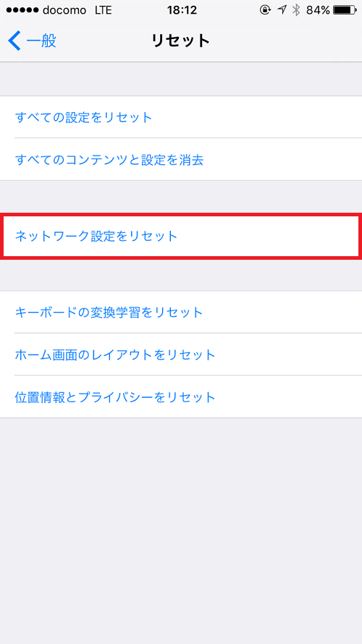The height and width of the screenshot is (644, 362).
Task: Select ネットワーク設定をリセット row
Action: pos(181,236)
